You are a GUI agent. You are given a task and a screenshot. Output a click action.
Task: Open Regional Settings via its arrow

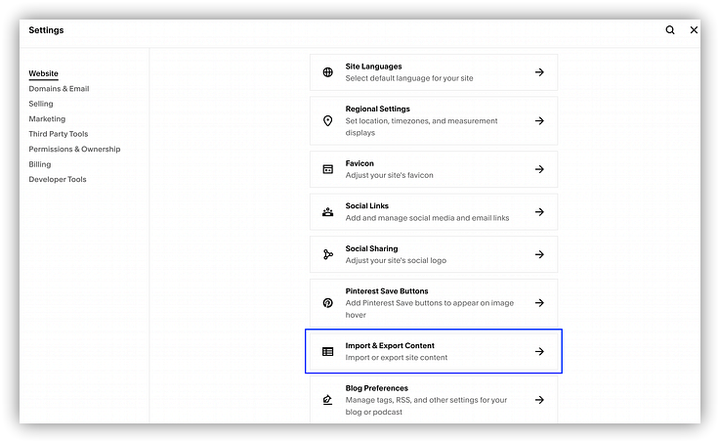click(540, 121)
